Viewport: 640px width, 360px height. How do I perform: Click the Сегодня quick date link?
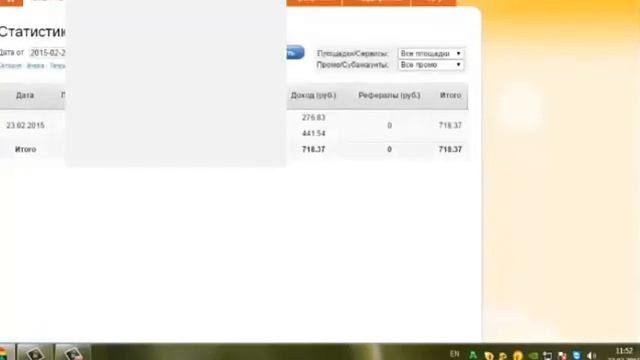click(10, 66)
